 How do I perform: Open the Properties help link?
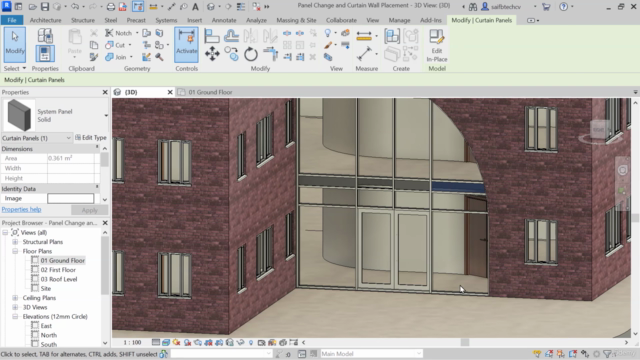click(x=21, y=209)
